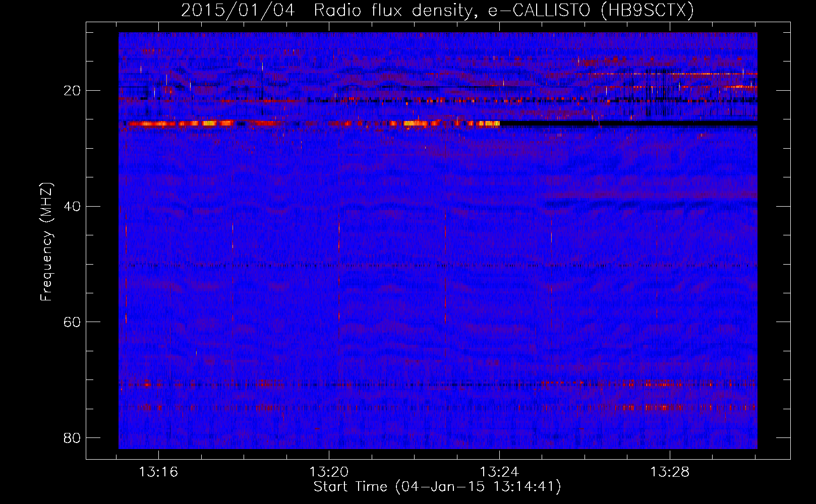Screen dimensions: 816x504
Task: Click the 13:16 time tick label
Action: pos(159,472)
